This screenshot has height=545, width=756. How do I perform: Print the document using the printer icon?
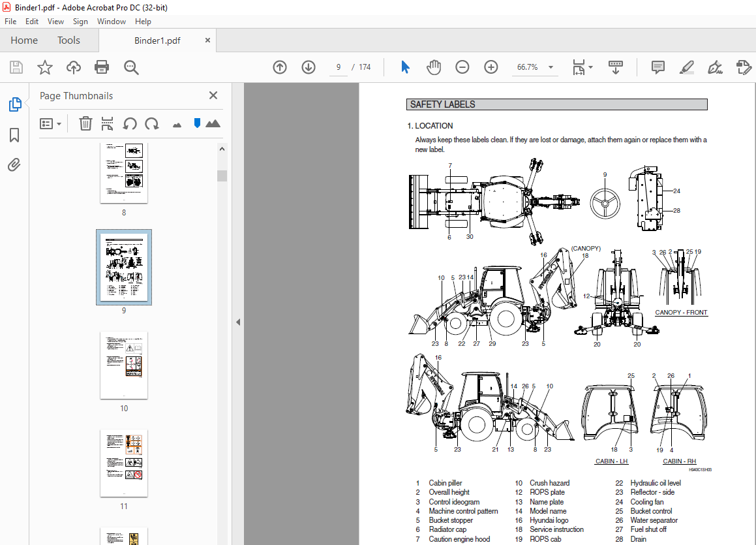[x=102, y=67]
